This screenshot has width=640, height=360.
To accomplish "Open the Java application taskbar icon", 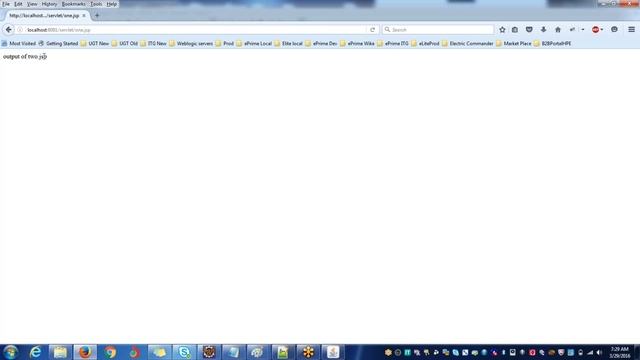I will click(x=333, y=352).
